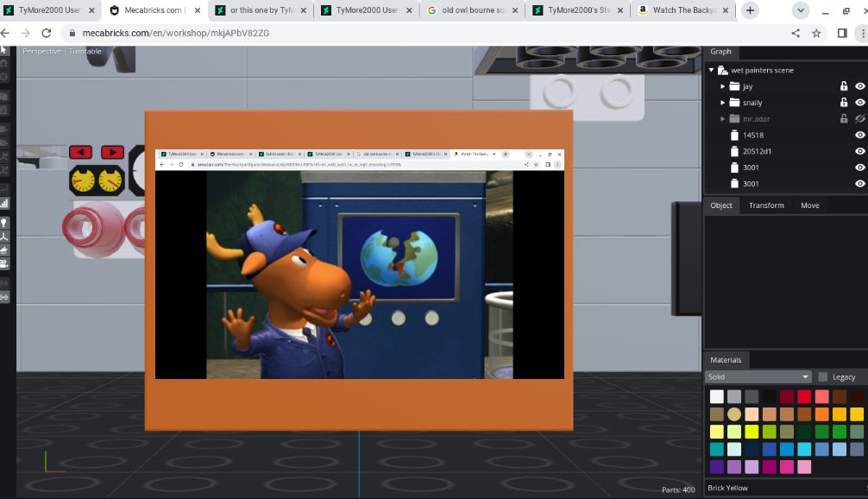Screen dimensions: 868x499
Task: Expand the jay folder
Action: 722,86
